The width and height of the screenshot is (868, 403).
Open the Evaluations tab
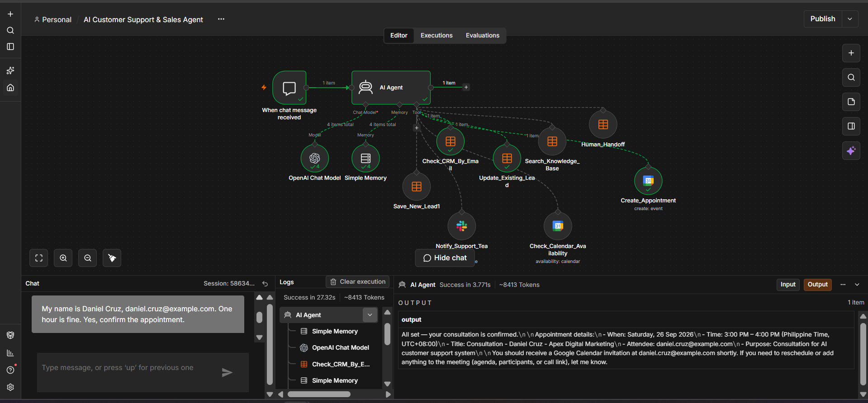[x=483, y=35]
